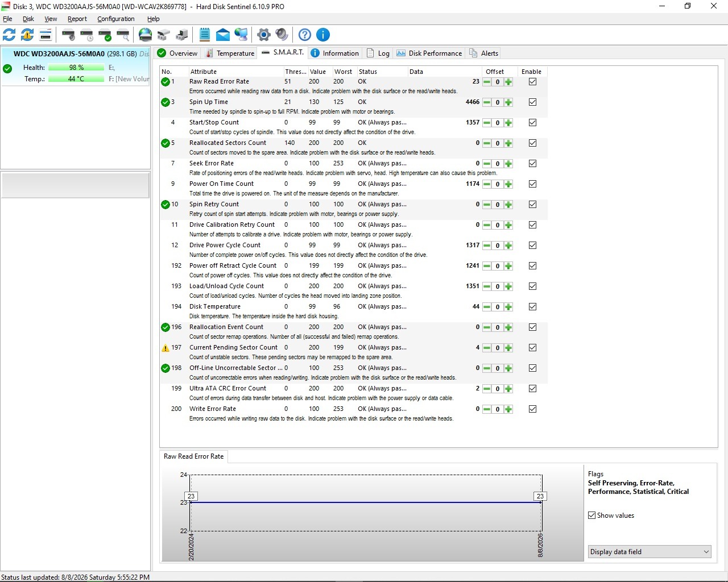Uncheck Enable for Current Pending Sector Count
Screen dimensions: 728x582
[532, 348]
